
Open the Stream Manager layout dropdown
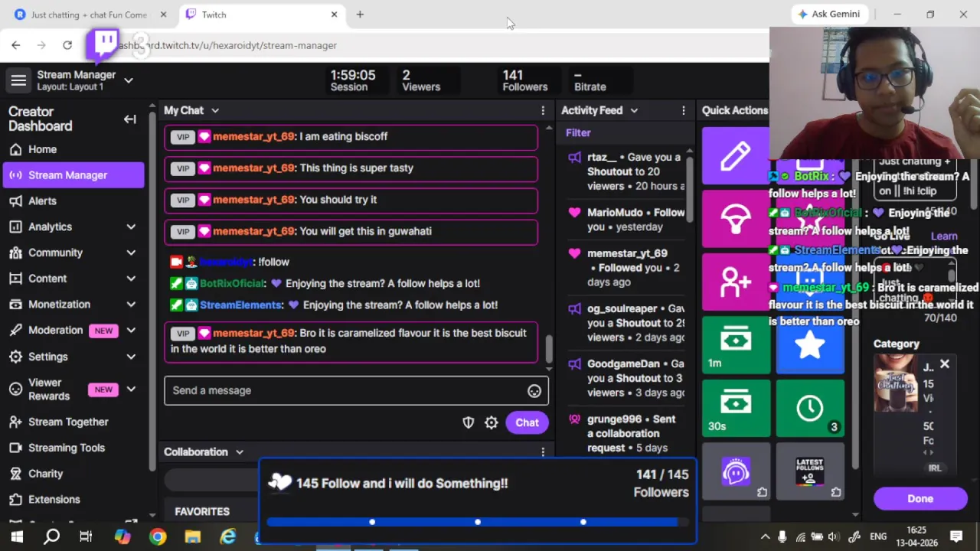pyautogui.click(x=129, y=80)
